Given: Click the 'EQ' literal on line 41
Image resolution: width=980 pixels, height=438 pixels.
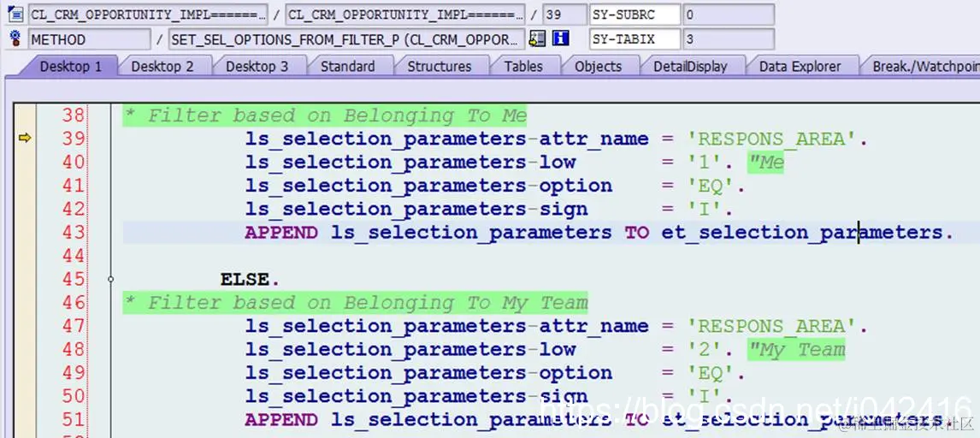Looking at the screenshot, I should tap(711, 186).
